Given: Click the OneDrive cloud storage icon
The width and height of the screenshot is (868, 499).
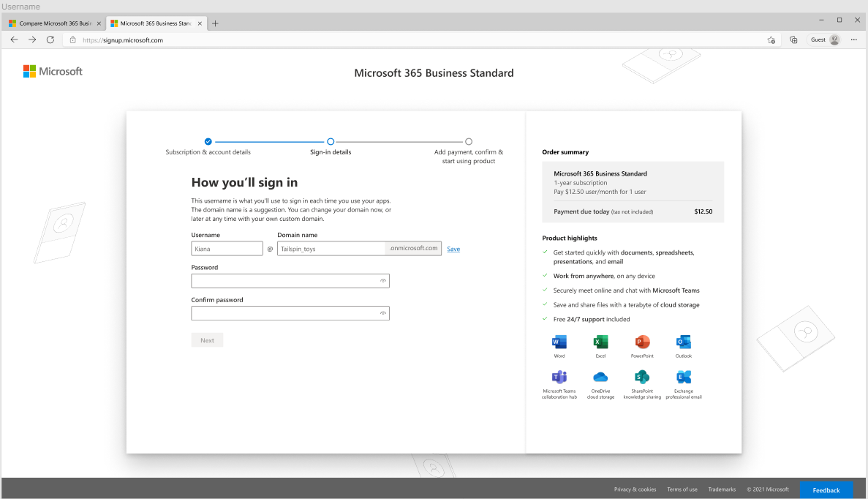Looking at the screenshot, I should 600,377.
